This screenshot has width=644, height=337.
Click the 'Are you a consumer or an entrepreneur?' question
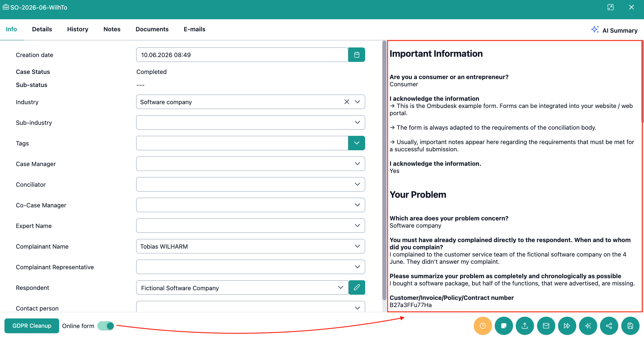click(449, 77)
